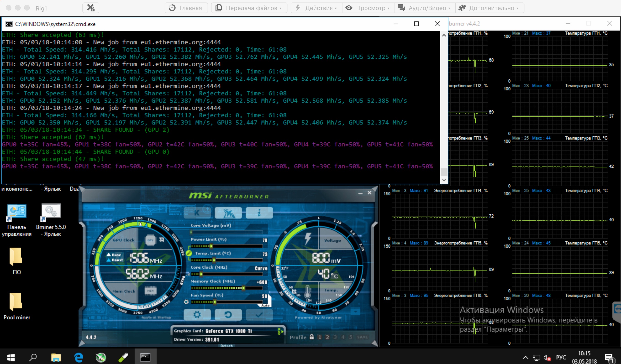Viewport: 621px width, 364px height.
Task: Click the volume icon in the system tray
Action: (x=547, y=358)
